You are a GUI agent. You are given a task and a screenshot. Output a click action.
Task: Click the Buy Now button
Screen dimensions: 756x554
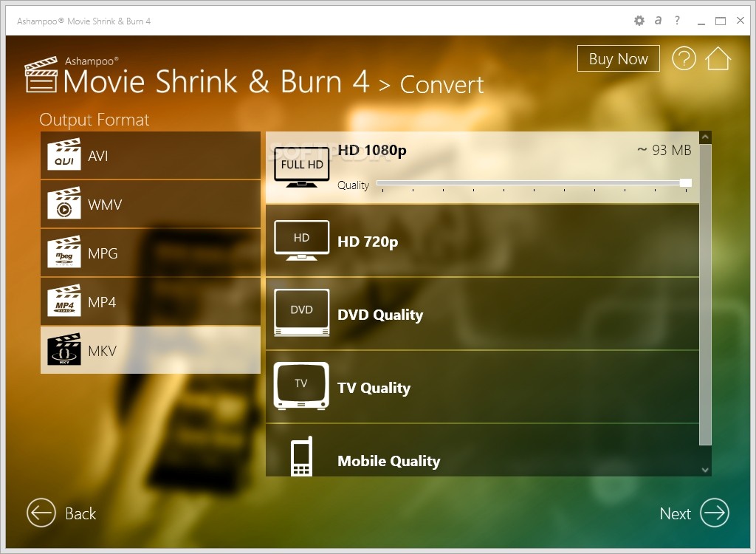618,58
